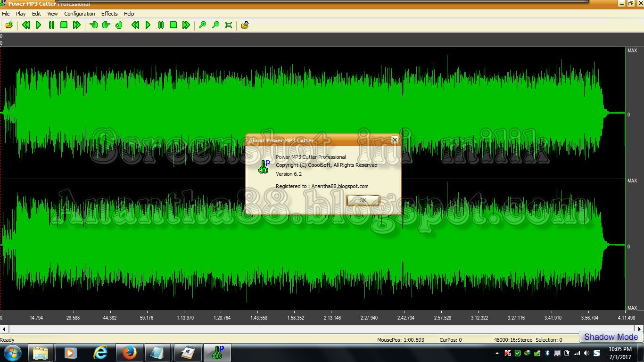
Task: Open the calendar app showing 16 in taskbar
Action: [x=188, y=353]
